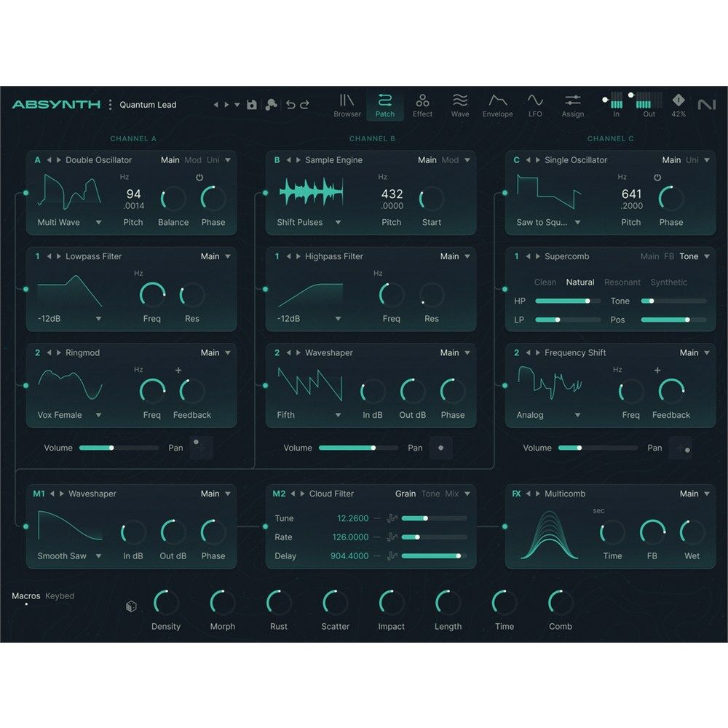Viewport: 728px width, 728px height.
Task: Switch to Mix tab in Cloud Filter
Action: [452, 494]
